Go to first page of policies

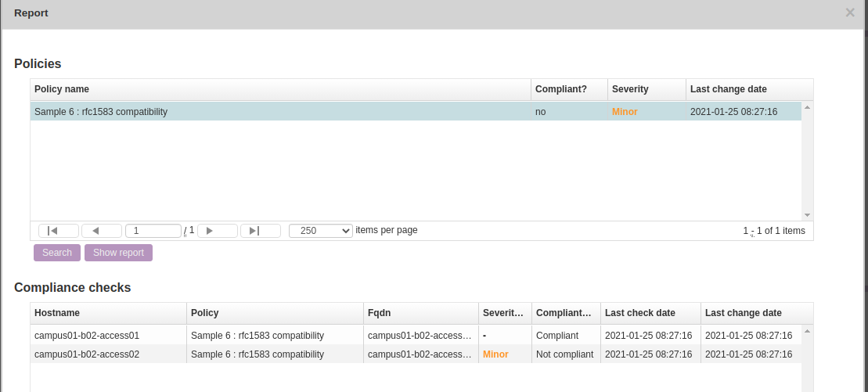58,231
